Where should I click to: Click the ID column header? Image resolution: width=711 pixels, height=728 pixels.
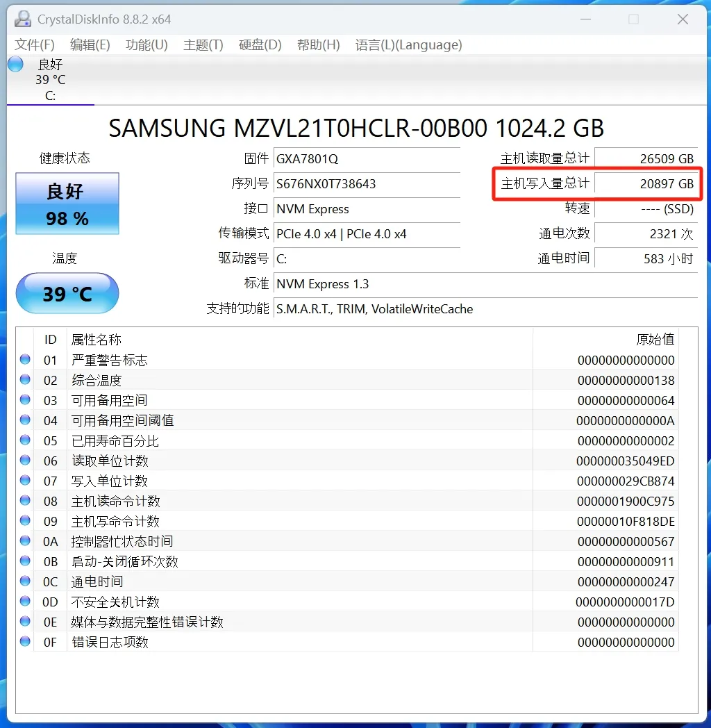pyautogui.click(x=50, y=340)
